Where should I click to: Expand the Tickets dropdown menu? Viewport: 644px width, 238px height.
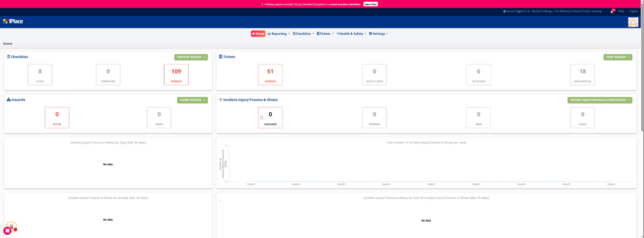point(325,34)
